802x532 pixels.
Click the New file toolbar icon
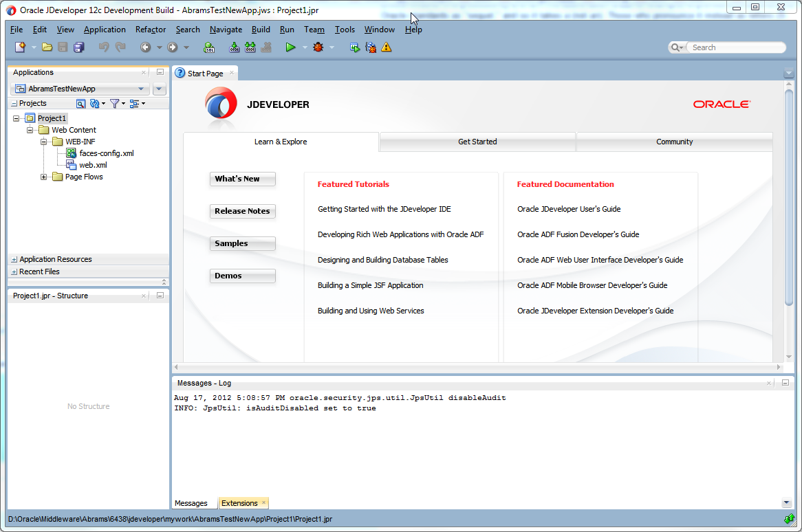click(21, 47)
